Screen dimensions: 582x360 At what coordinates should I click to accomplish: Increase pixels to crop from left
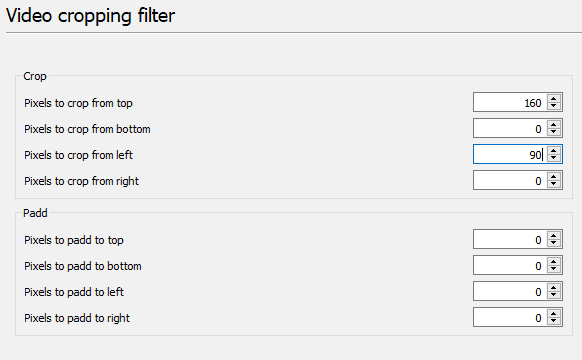pos(553,150)
